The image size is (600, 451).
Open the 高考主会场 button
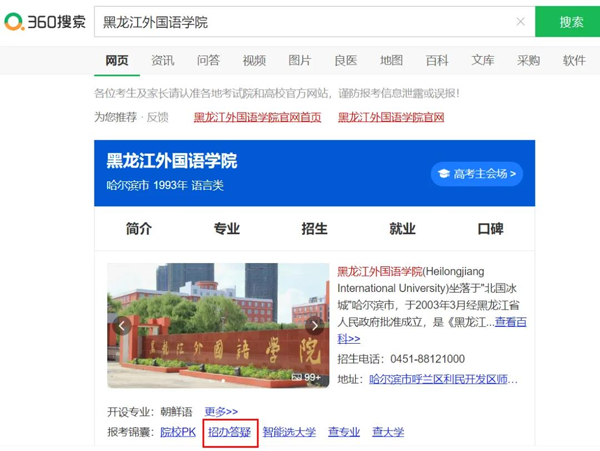point(476,174)
